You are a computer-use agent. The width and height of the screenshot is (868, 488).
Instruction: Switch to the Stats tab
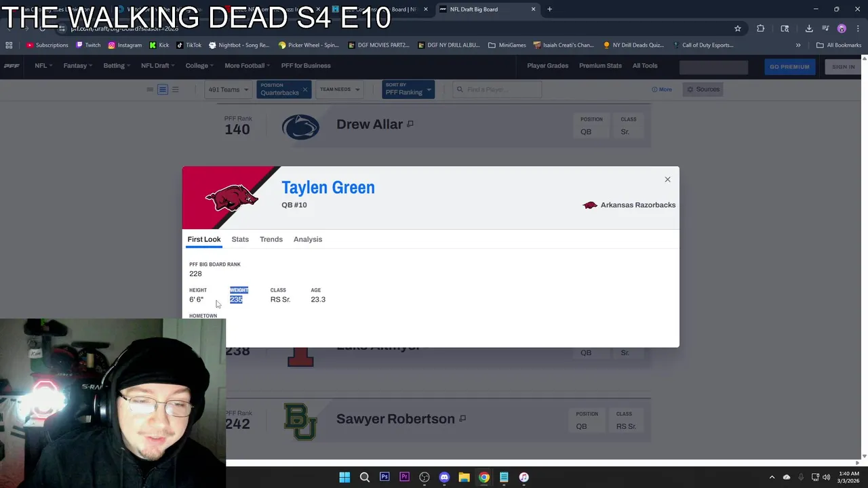[x=240, y=239]
